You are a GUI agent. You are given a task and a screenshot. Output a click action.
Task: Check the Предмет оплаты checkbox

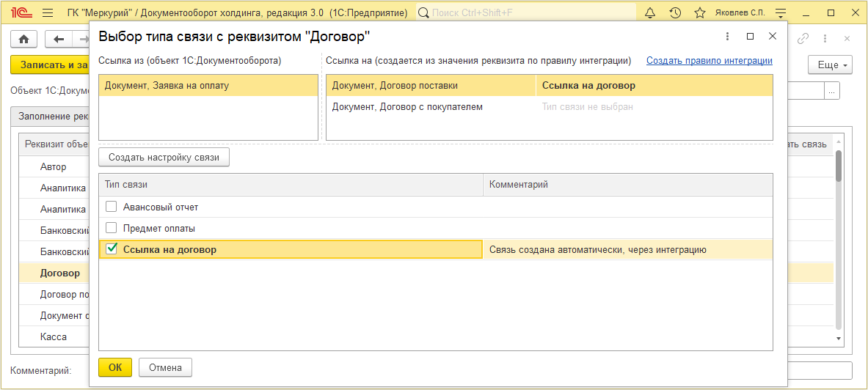[x=112, y=228]
